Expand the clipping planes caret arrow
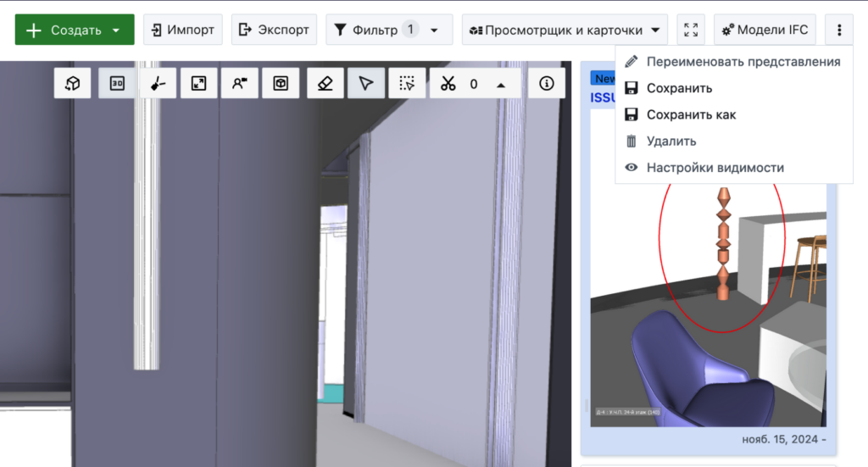868x467 pixels. [x=501, y=84]
